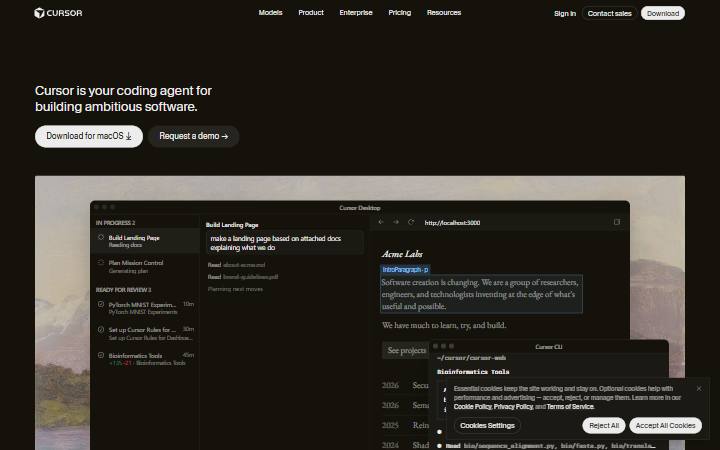
Task: Click the Cursor logo in the header
Action: point(58,13)
